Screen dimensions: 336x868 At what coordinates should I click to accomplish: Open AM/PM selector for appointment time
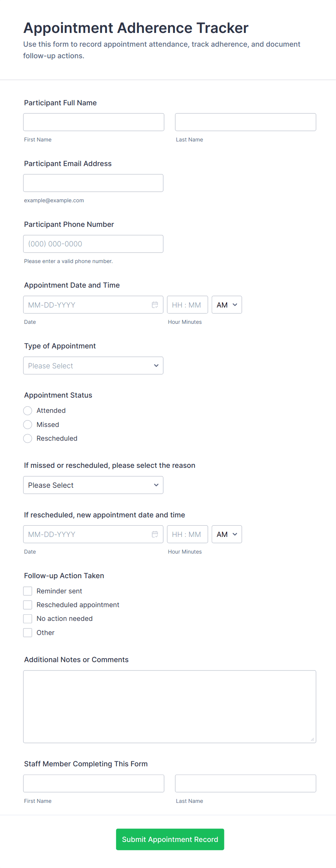coord(227,305)
